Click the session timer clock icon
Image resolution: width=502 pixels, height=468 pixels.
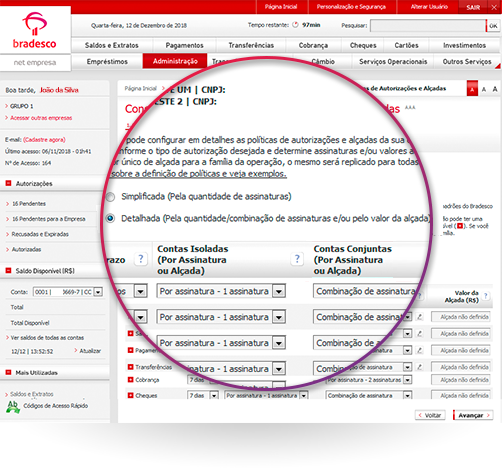tap(295, 25)
